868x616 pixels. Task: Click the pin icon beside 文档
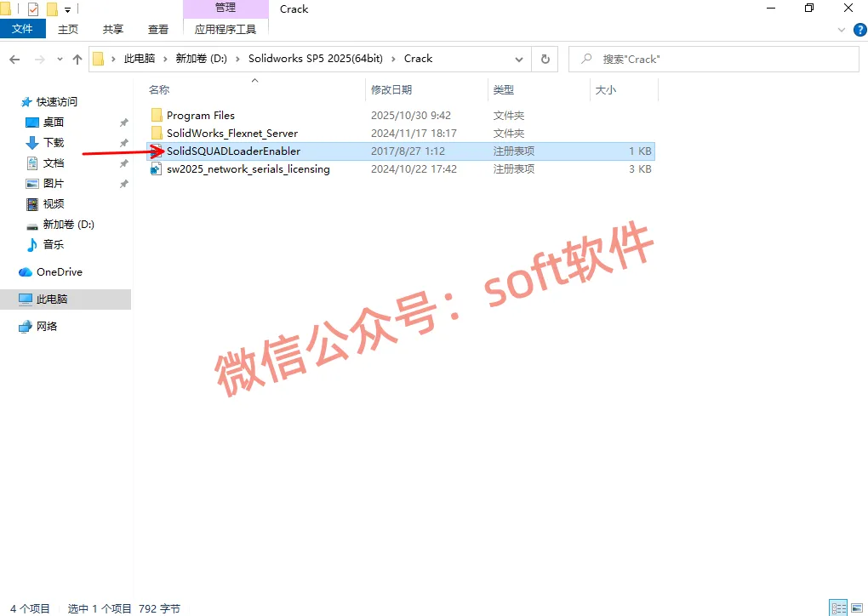tap(124, 163)
